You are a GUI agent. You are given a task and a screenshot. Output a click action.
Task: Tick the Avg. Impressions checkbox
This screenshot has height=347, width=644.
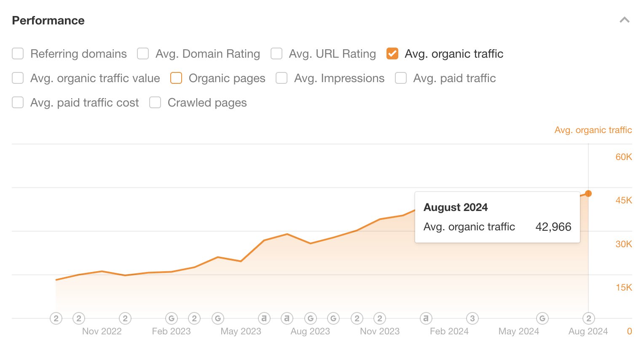pos(282,78)
